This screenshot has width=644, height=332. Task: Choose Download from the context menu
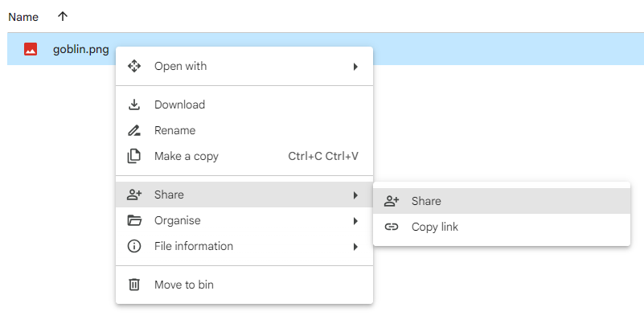click(x=179, y=105)
